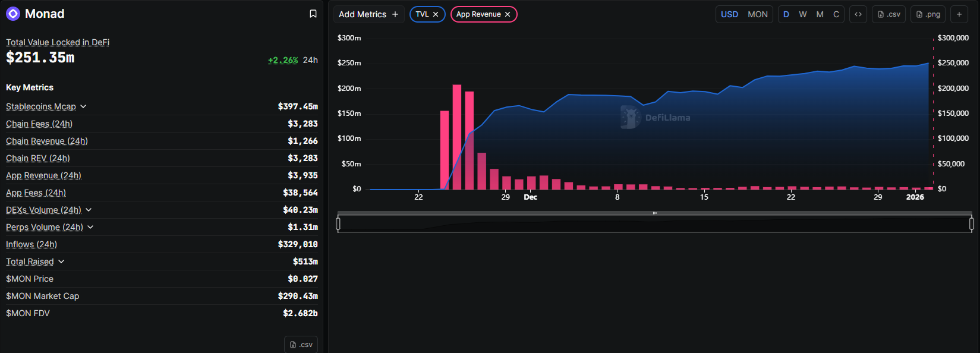Expand the Perps Volume (24h) row
The image size is (980, 353).
[x=90, y=227]
